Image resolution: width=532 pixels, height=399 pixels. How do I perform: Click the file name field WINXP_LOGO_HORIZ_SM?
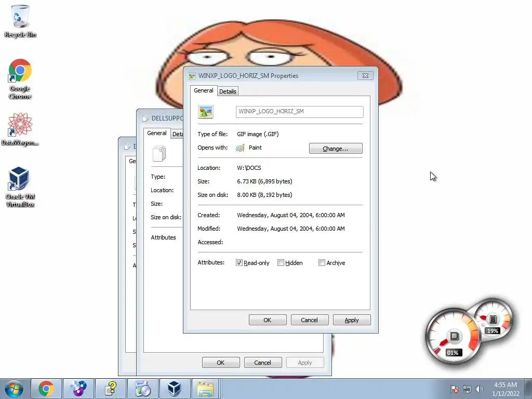300,112
